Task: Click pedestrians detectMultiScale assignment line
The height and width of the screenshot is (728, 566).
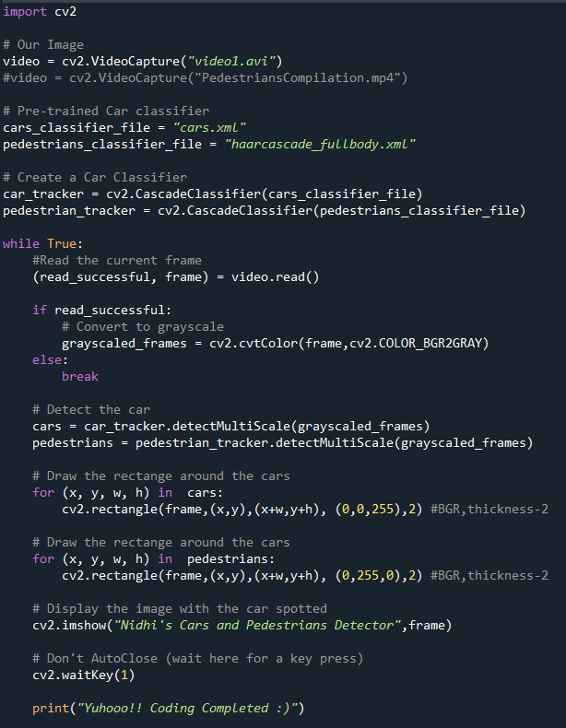Action: click(x=283, y=443)
